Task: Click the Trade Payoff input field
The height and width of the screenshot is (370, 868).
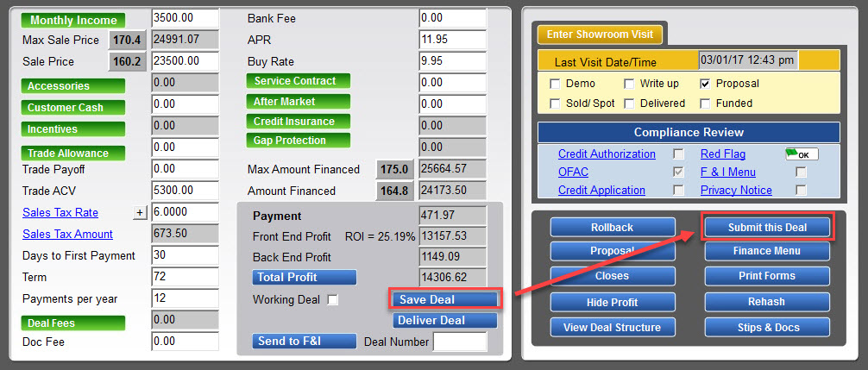Action: tap(186, 169)
